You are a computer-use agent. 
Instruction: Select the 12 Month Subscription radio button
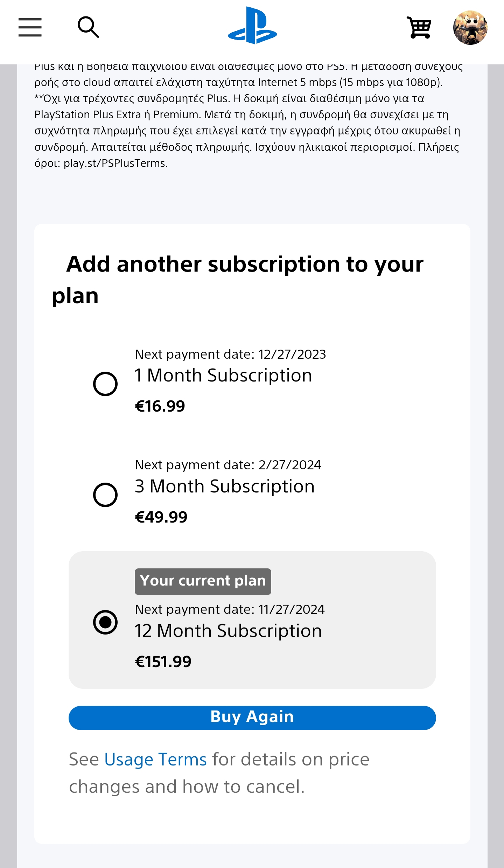(105, 622)
